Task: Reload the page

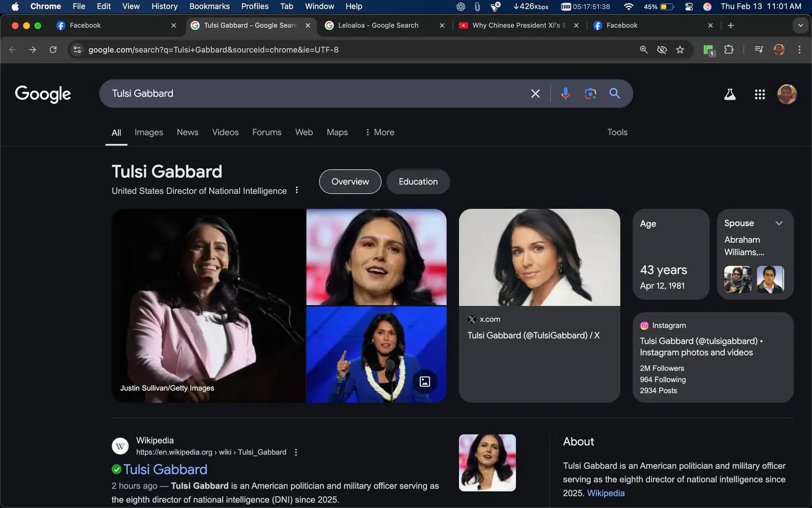Action: [53, 49]
